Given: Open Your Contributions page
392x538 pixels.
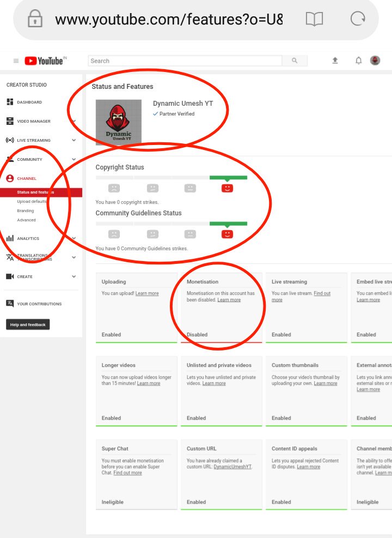Looking at the screenshot, I should (39, 304).
